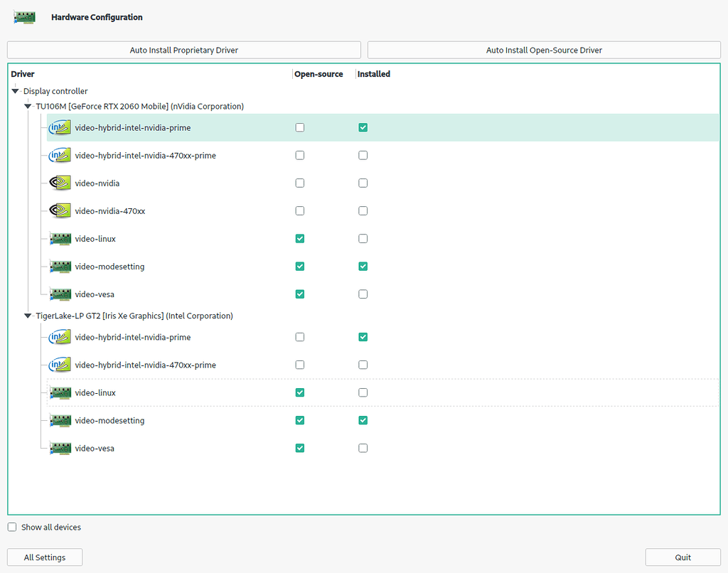The image size is (728, 573).
Task: Quit the Hardware Configuration tool
Action: [x=682, y=557]
